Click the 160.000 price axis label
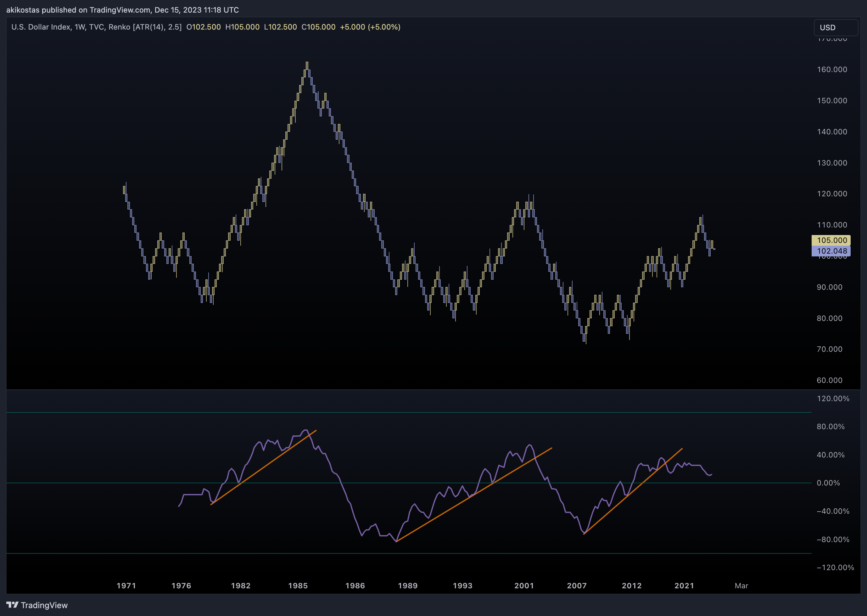Screen dimensions: 867x616 pyautogui.click(x=832, y=70)
